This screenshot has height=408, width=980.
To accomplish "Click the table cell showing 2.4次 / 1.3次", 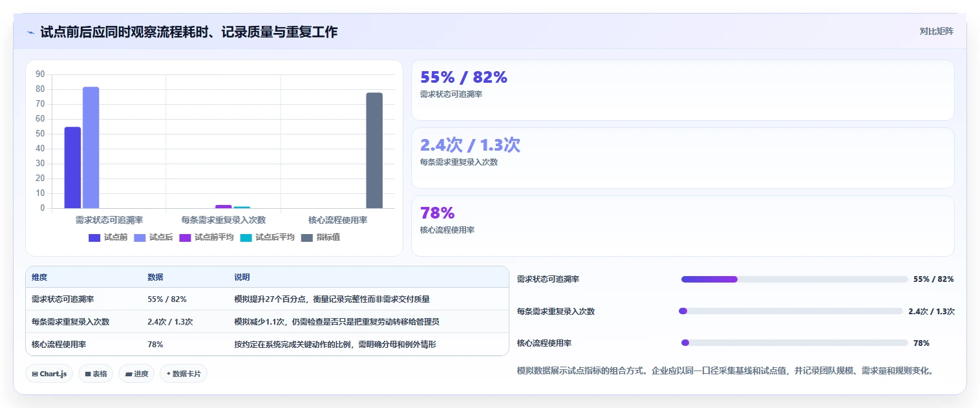I will [170, 321].
